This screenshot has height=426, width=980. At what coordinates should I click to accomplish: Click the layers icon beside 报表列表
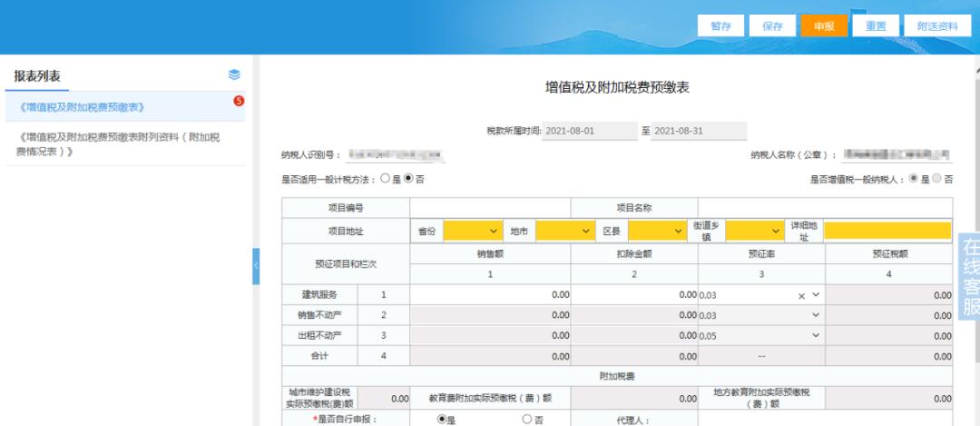[x=233, y=74]
